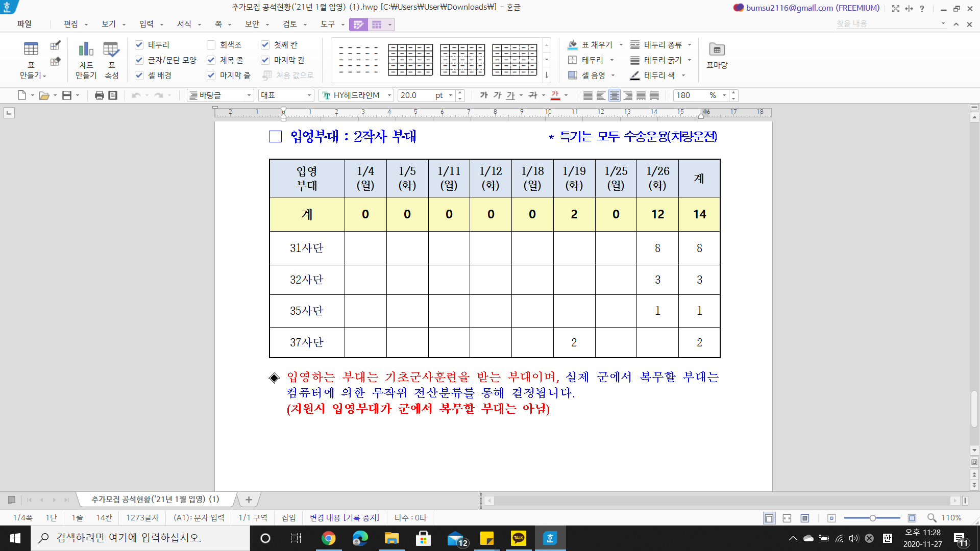This screenshot has width=980, height=551.
Task: Click the 셀 음영 shading icon
Action: point(573,76)
